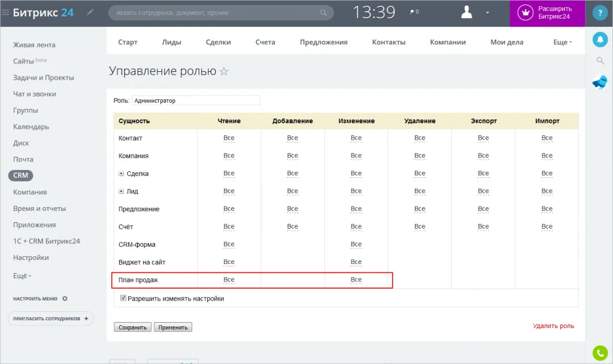Click the Удалить роль link

pos(553,326)
